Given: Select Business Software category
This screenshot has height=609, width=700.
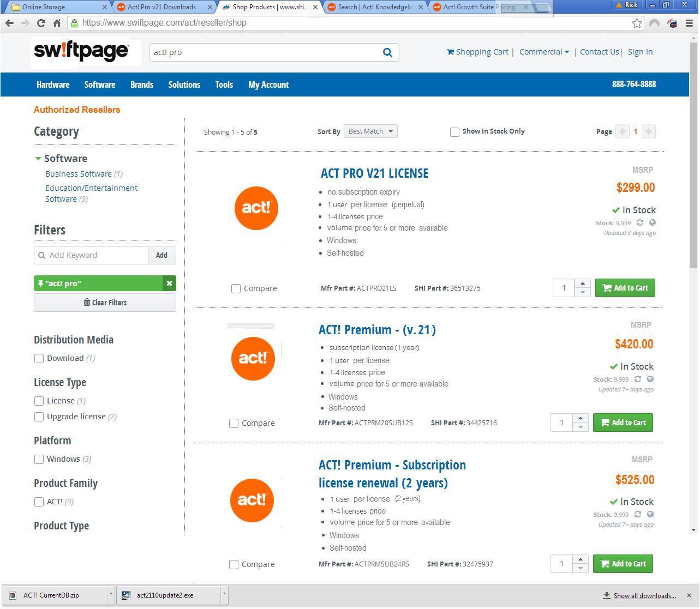Looking at the screenshot, I should pos(79,174).
